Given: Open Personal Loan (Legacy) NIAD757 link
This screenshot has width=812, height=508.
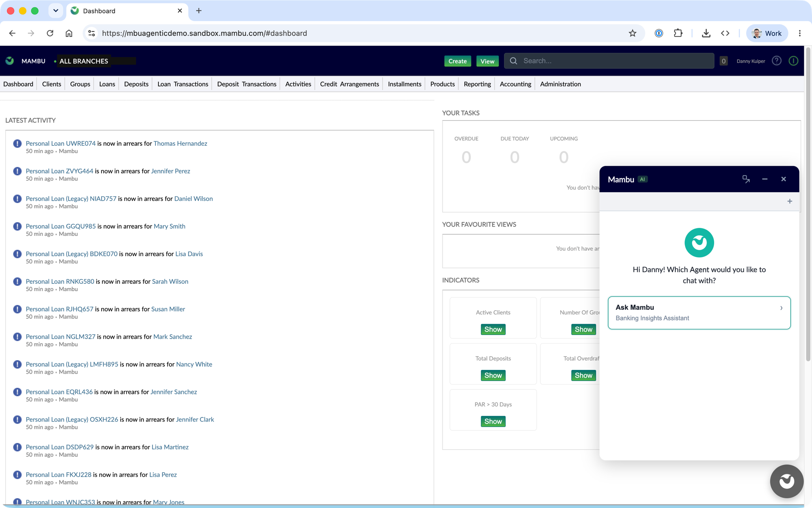Looking at the screenshot, I should coord(71,199).
